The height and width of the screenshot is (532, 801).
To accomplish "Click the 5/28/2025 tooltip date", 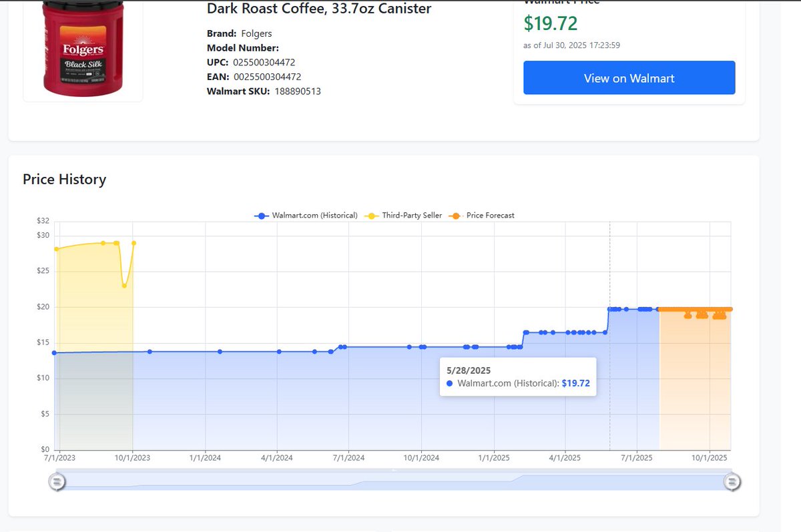I will [469, 370].
